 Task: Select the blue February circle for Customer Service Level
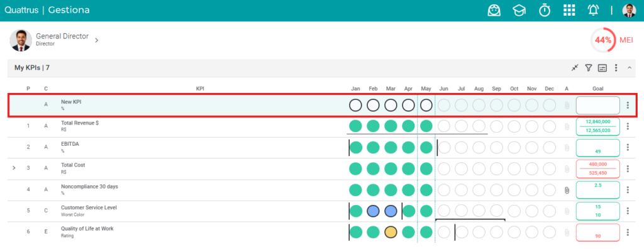pos(373,211)
